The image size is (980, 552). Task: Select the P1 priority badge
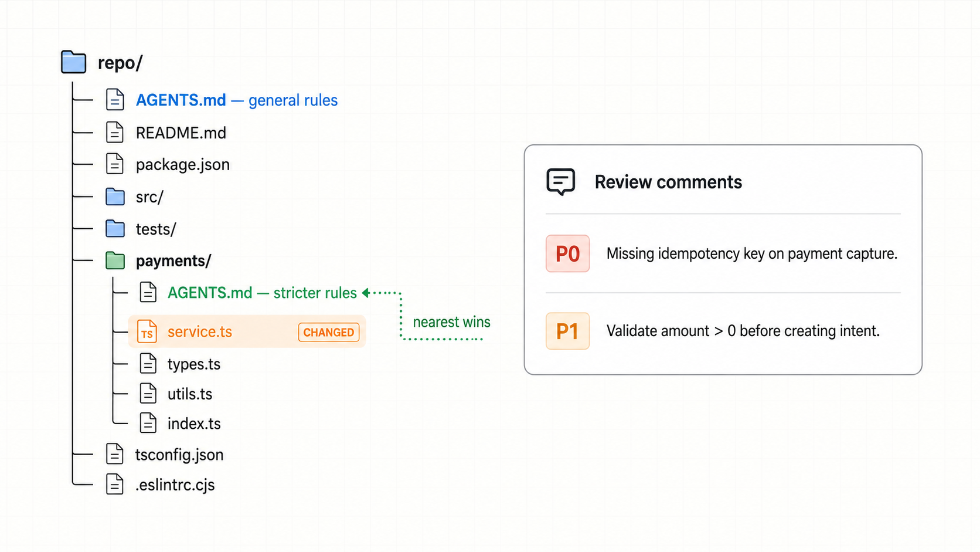(567, 331)
